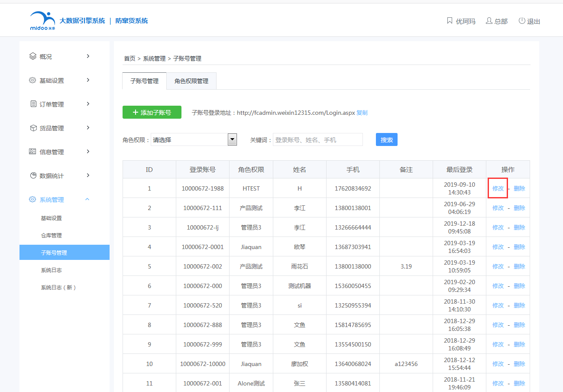Click 删除 for account 10000672-002
This screenshot has height=392, width=563.
(519, 266)
